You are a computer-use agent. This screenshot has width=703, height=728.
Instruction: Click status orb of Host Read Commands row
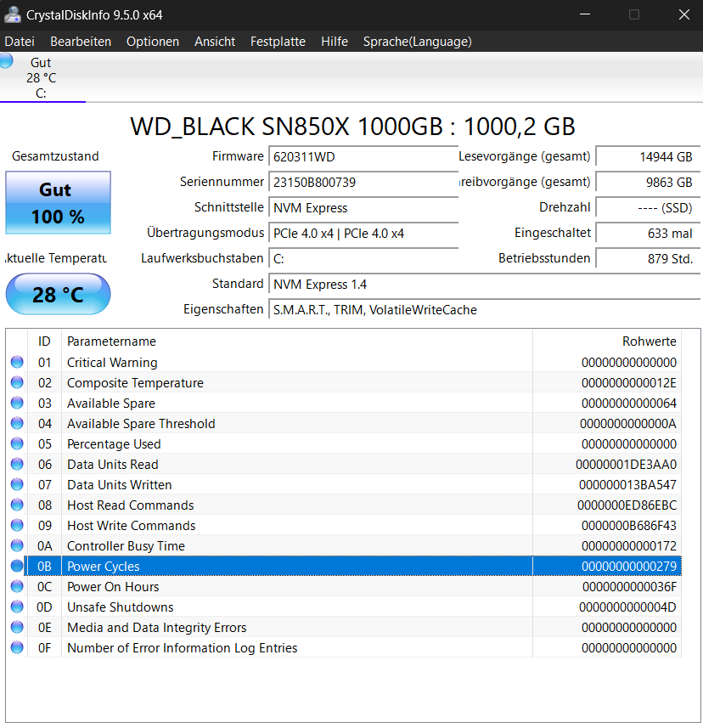[x=17, y=505]
